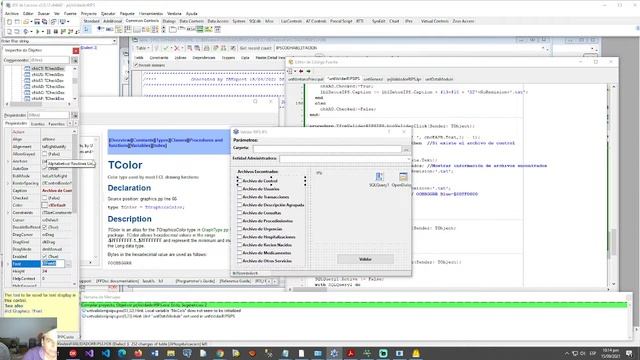This screenshot has height=360, width=640.
Task: Click the Carpeta browse button
Action: click(x=406, y=149)
